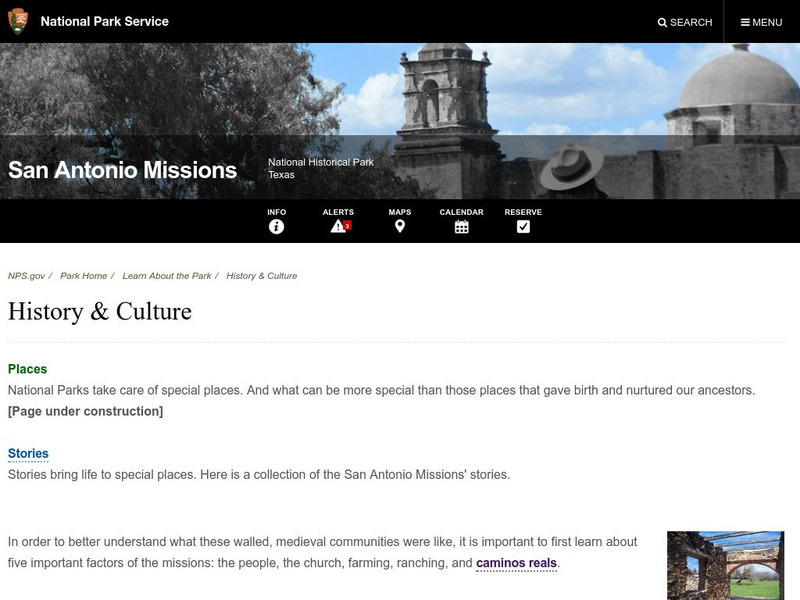Open the Calendar grid icon
Image resolution: width=800 pixels, height=600 pixels.
pos(462,227)
